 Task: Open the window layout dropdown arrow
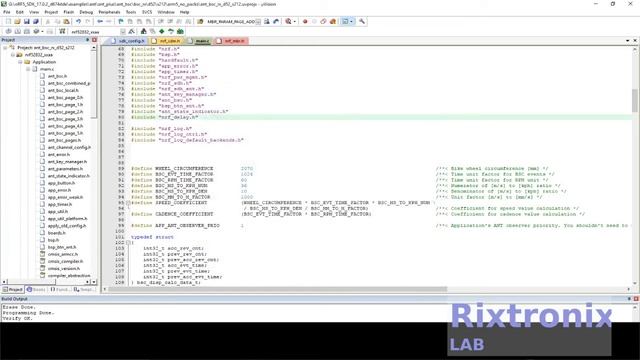[x=351, y=21]
